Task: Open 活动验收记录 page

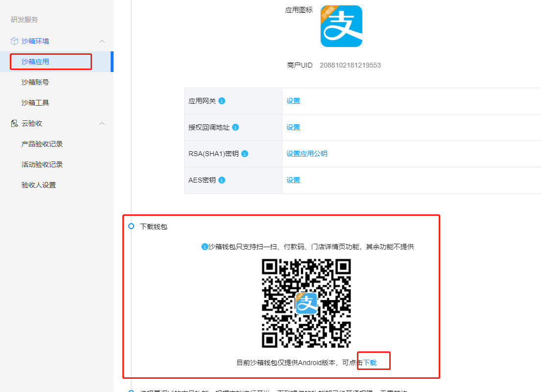Action: pos(57,164)
